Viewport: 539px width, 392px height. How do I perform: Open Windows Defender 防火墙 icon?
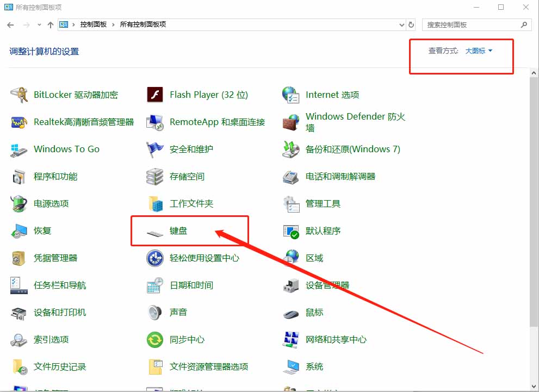tap(291, 122)
